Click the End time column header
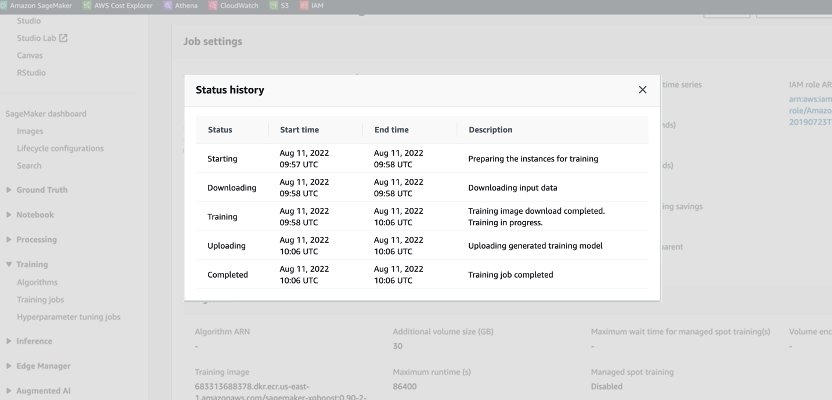Viewport: 832px width, 400px height. 391,129
